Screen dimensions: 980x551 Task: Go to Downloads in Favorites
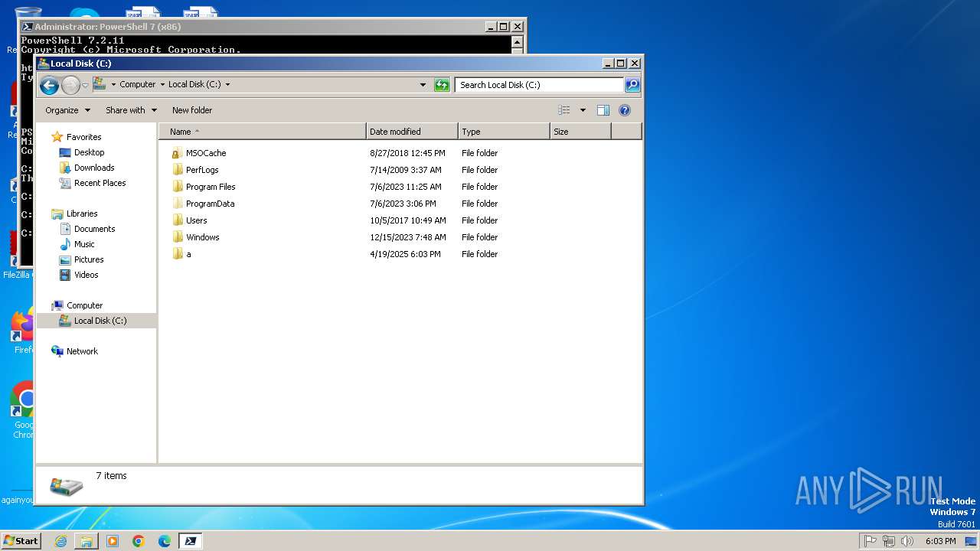[94, 168]
